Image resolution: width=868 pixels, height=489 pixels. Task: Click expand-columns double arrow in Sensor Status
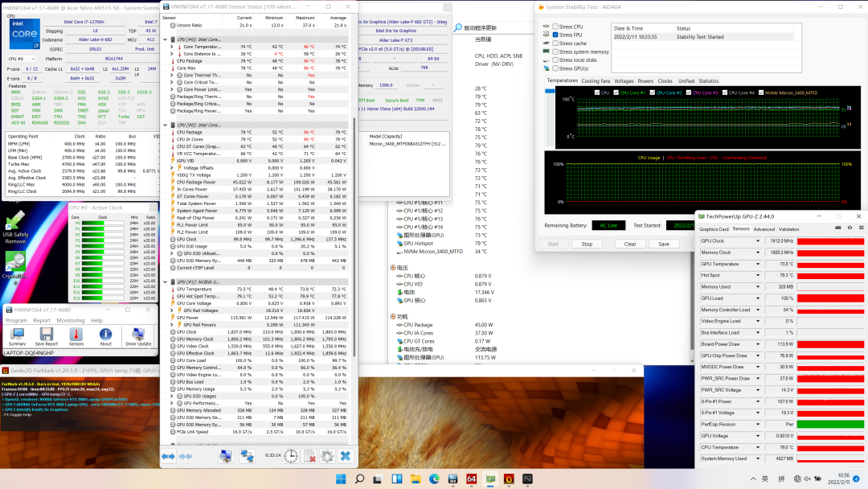pyautogui.click(x=168, y=456)
